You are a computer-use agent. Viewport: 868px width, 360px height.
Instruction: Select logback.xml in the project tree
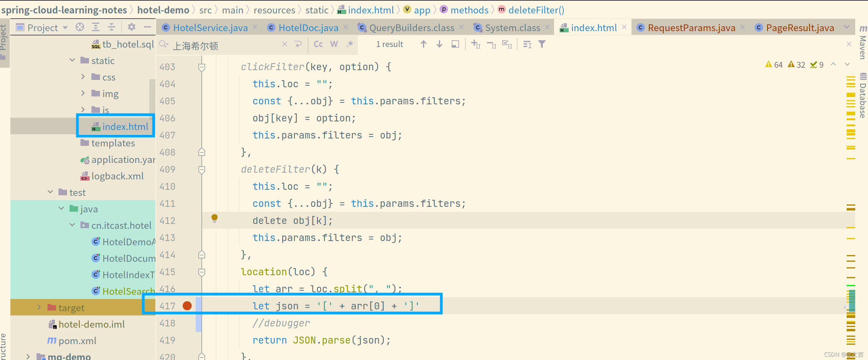click(x=117, y=176)
